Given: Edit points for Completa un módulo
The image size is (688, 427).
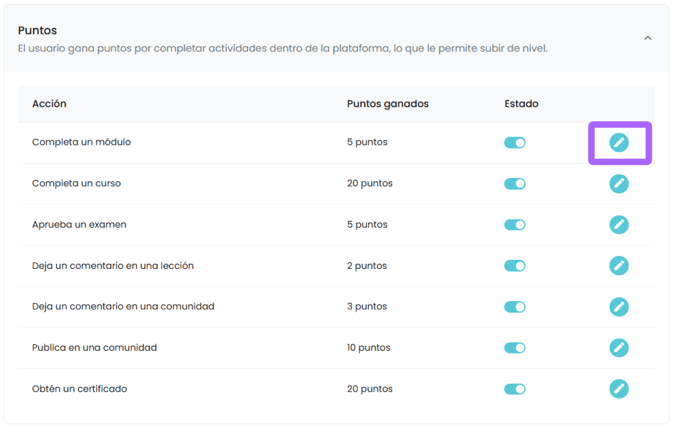Looking at the screenshot, I should tap(619, 143).
